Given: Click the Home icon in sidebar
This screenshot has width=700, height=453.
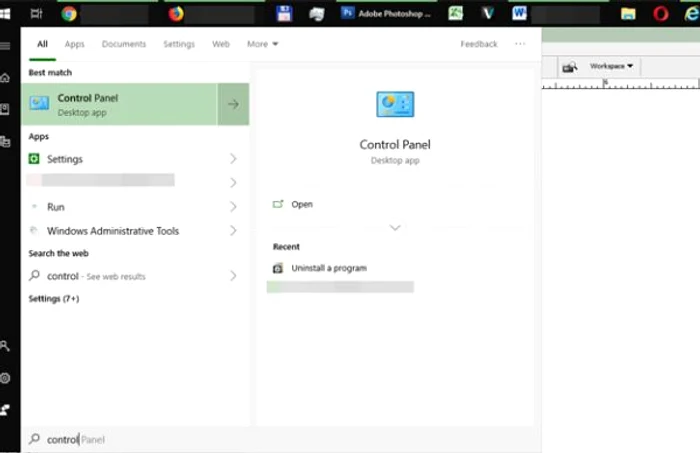Looking at the screenshot, I should (x=5, y=78).
